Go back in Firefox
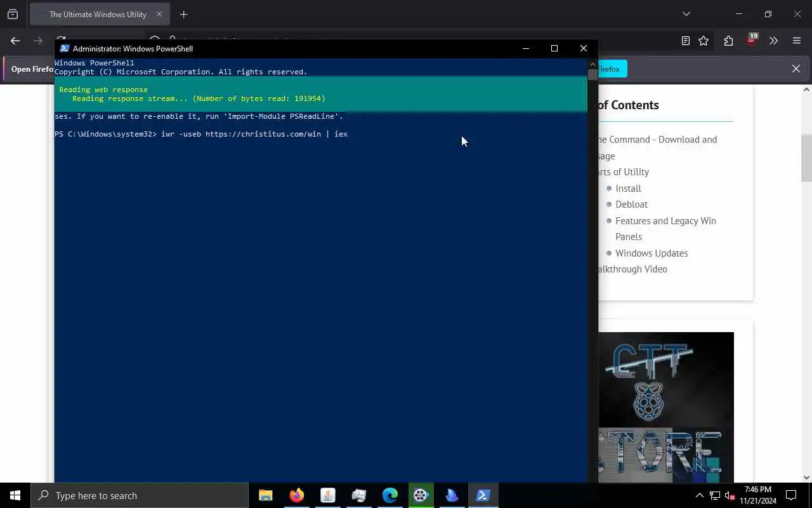This screenshot has height=508, width=812. 15,41
